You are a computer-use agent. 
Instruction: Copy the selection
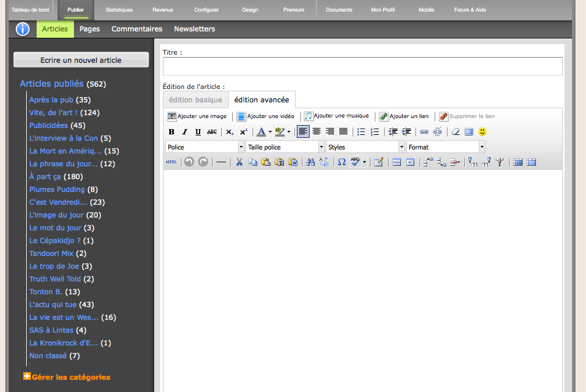253,162
